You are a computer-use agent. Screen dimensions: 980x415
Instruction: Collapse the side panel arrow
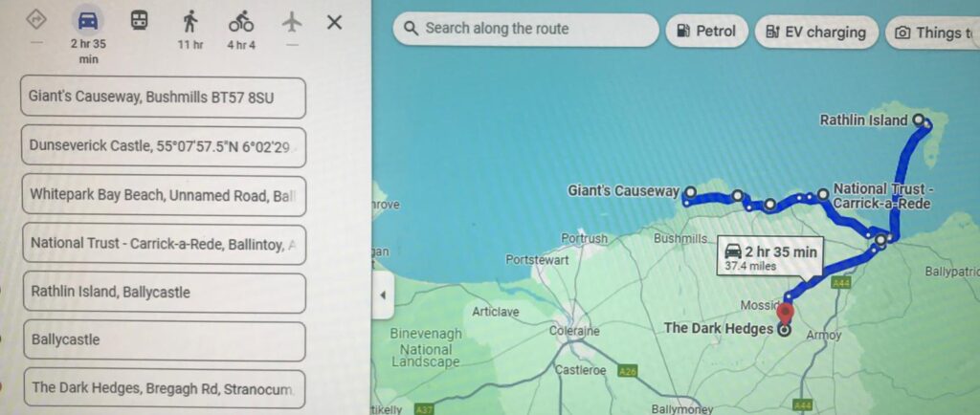[383, 295]
